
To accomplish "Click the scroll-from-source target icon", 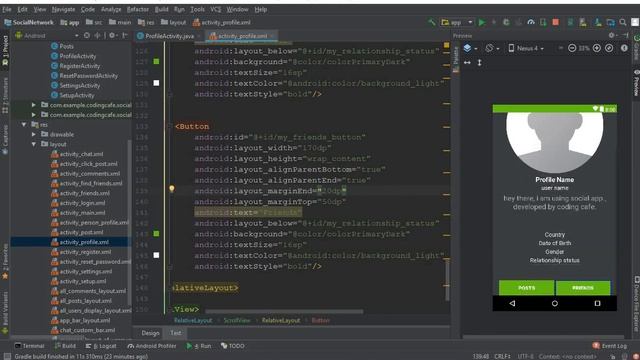I will tap(87, 36).
